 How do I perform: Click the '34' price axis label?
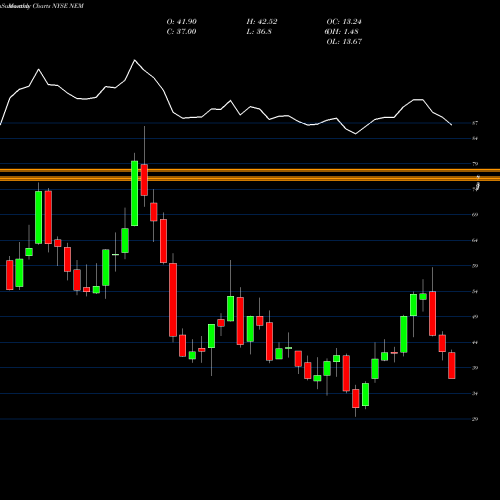[475, 394]
